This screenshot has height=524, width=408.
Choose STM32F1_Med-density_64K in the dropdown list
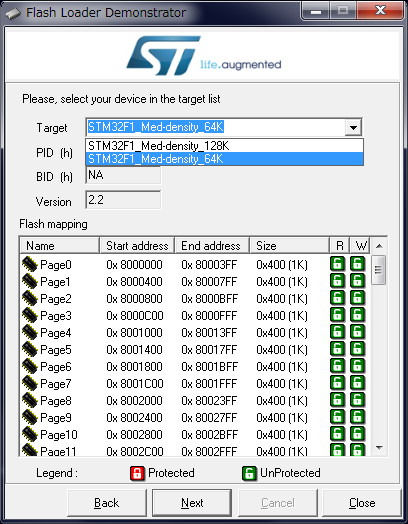coord(224,159)
